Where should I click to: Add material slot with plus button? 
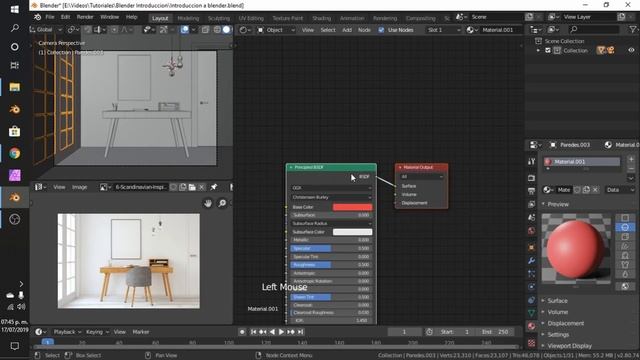[631, 160]
